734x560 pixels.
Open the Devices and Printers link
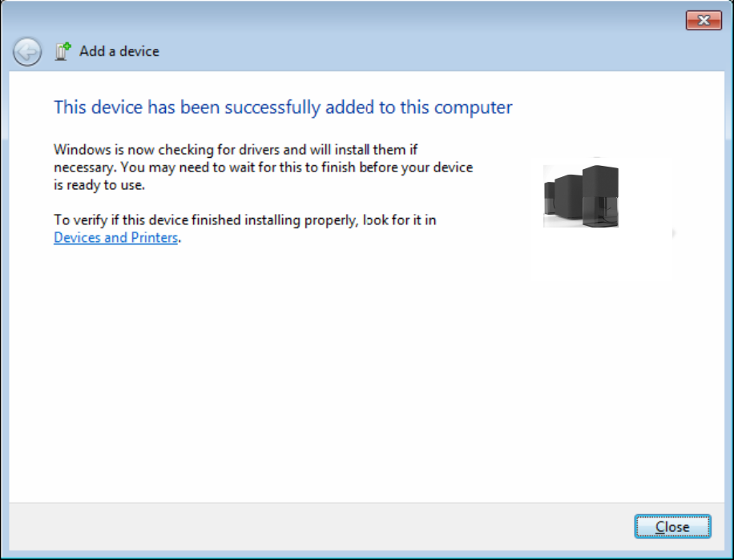(x=115, y=238)
